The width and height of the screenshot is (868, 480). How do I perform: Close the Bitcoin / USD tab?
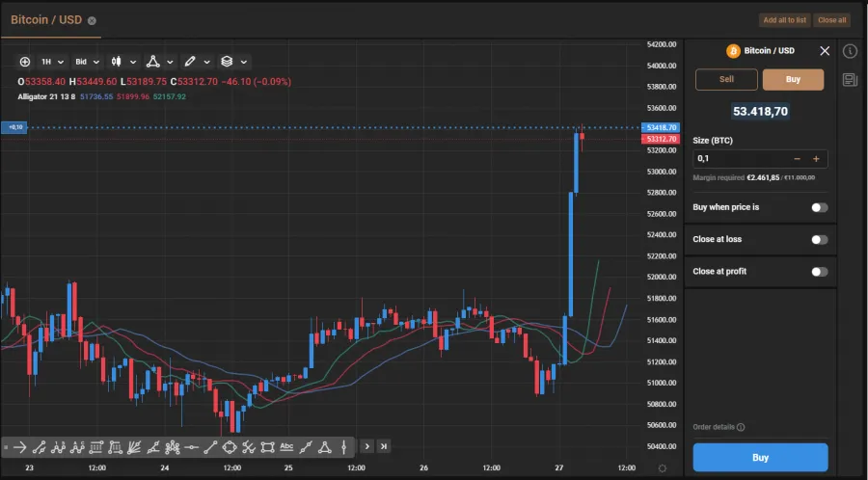[92, 20]
